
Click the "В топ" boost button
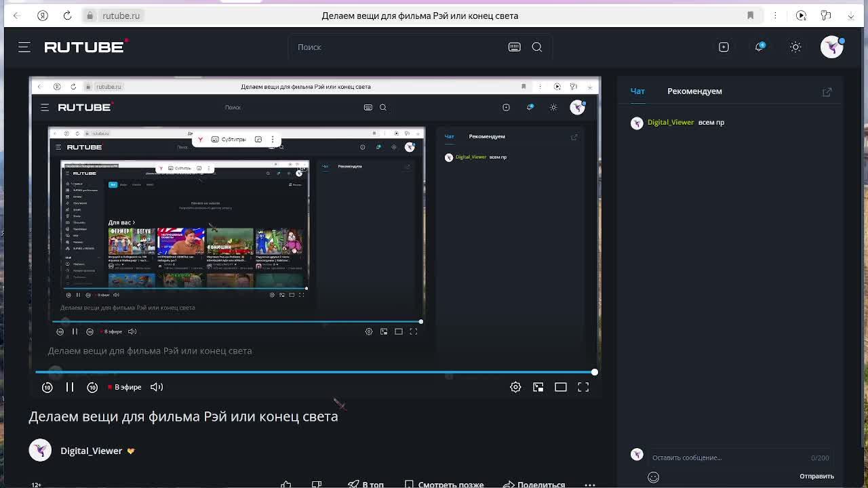(x=366, y=484)
